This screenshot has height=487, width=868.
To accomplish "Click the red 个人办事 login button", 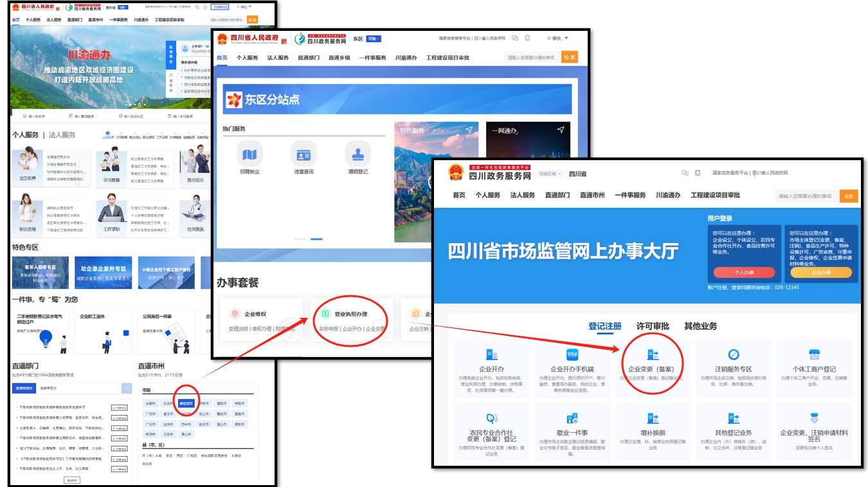I will 744,273.
